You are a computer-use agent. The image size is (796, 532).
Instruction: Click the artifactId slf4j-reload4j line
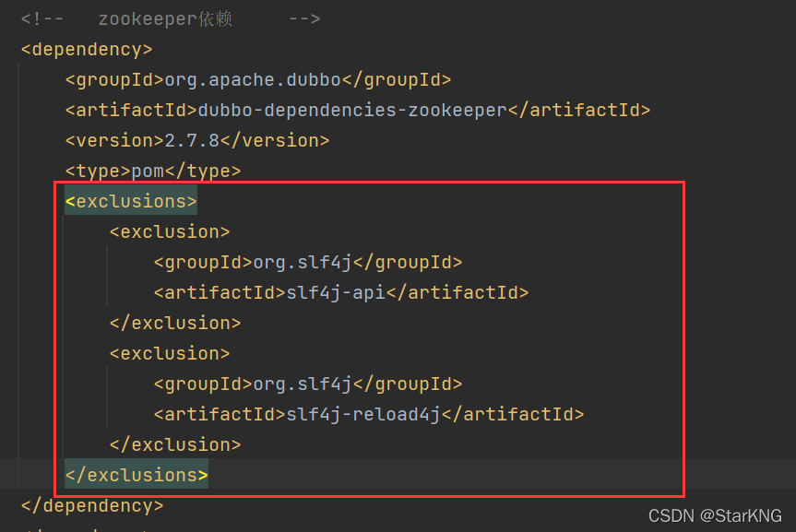(x=369, y=414)
